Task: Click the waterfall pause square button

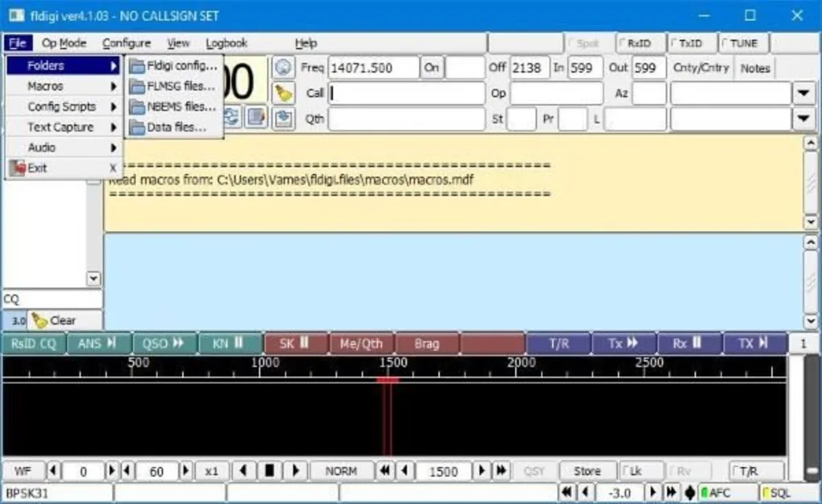Action: [270, 472]
